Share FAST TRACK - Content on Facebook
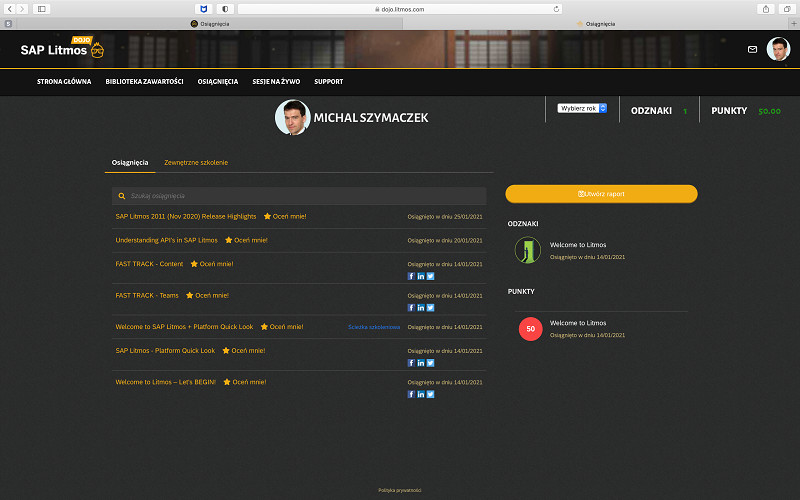This screenshot has width=800, height=500. pos(411,276)
